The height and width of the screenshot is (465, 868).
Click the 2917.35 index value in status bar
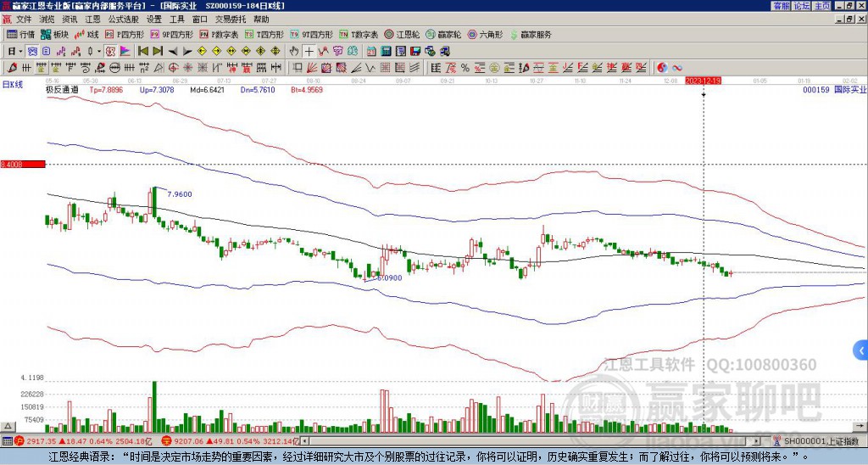point(42,442)
